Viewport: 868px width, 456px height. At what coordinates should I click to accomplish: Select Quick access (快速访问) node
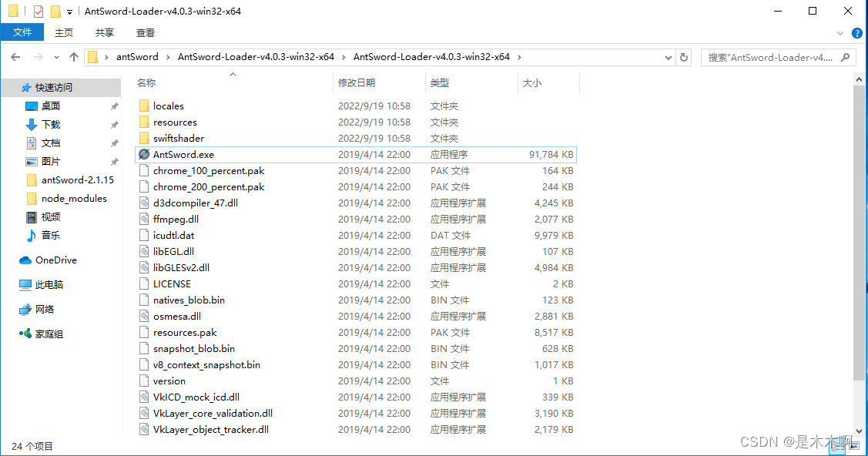[54, 88]
